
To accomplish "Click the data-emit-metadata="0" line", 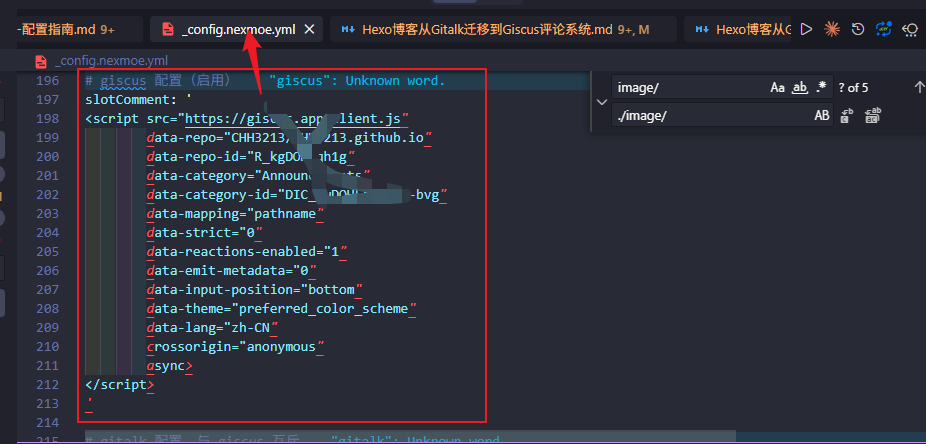I will 232,270.
